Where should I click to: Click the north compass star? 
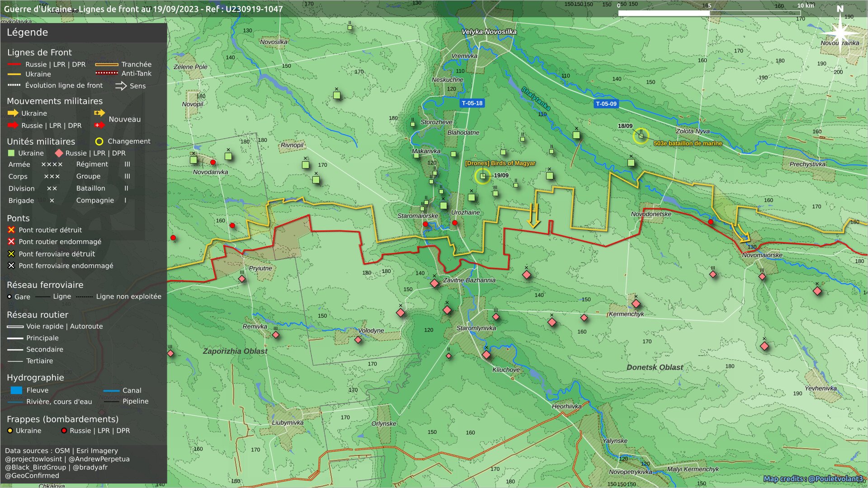click(x=840, y=33)
